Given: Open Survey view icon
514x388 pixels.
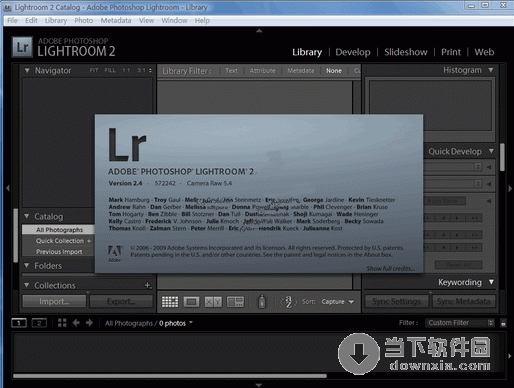Looking at the screenshot, I should pyautogui.click(x=235, y=302).
